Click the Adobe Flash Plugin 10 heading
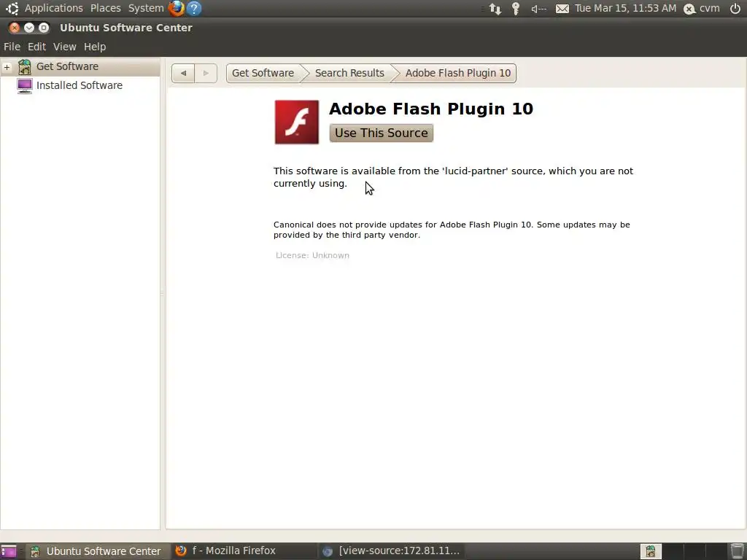Image resolution: width=747 pixels, height=560 pixels. click(430, 109)
